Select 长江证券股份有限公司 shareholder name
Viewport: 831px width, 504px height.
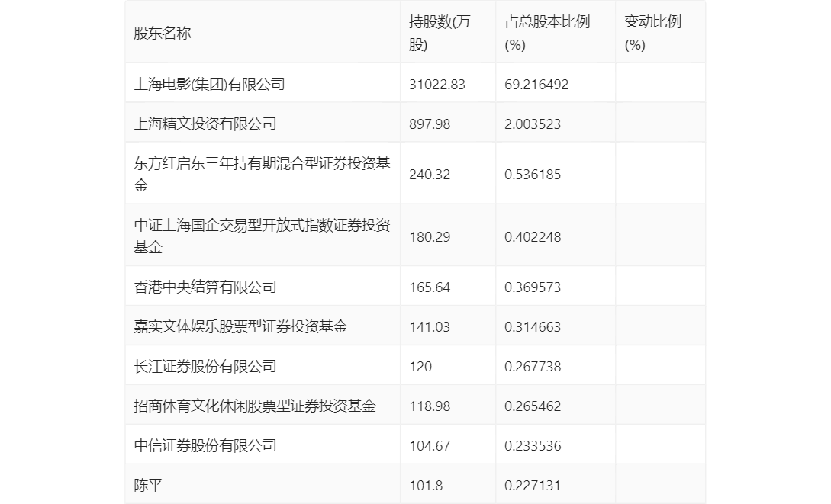pos(205,366)
